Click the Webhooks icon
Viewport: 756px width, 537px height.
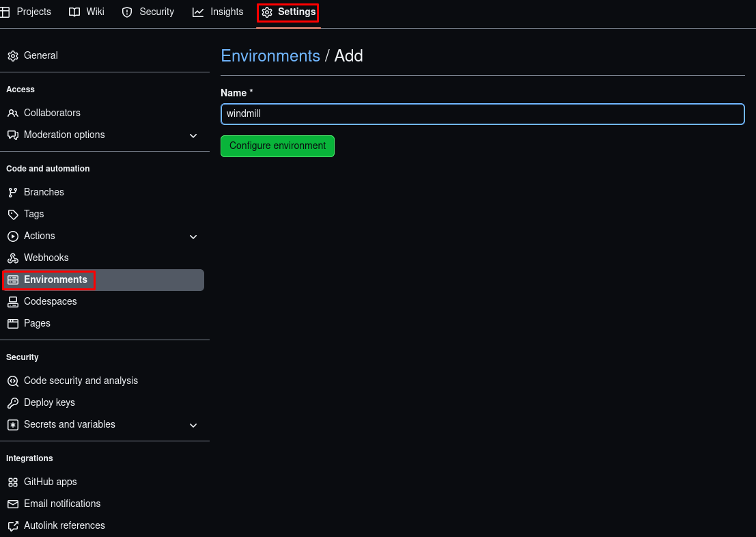(13, 258)
